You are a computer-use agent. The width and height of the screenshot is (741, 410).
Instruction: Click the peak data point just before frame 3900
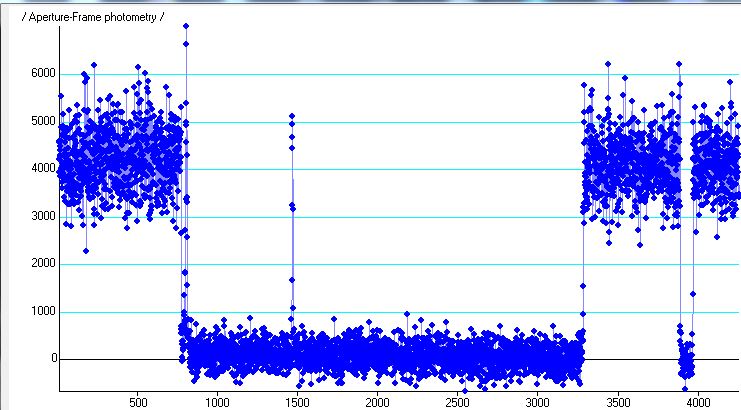679,65
